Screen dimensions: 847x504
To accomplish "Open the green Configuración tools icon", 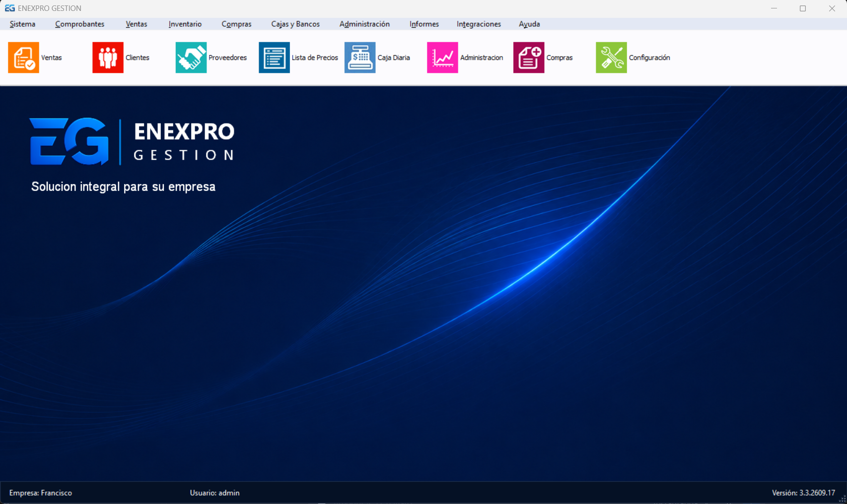I will (611, 58).
